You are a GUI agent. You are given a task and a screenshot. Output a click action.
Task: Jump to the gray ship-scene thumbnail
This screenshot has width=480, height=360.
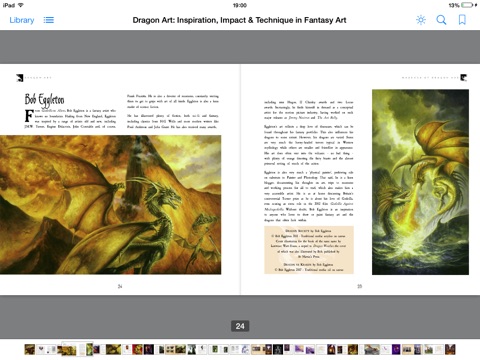click(x=372, y=349)
